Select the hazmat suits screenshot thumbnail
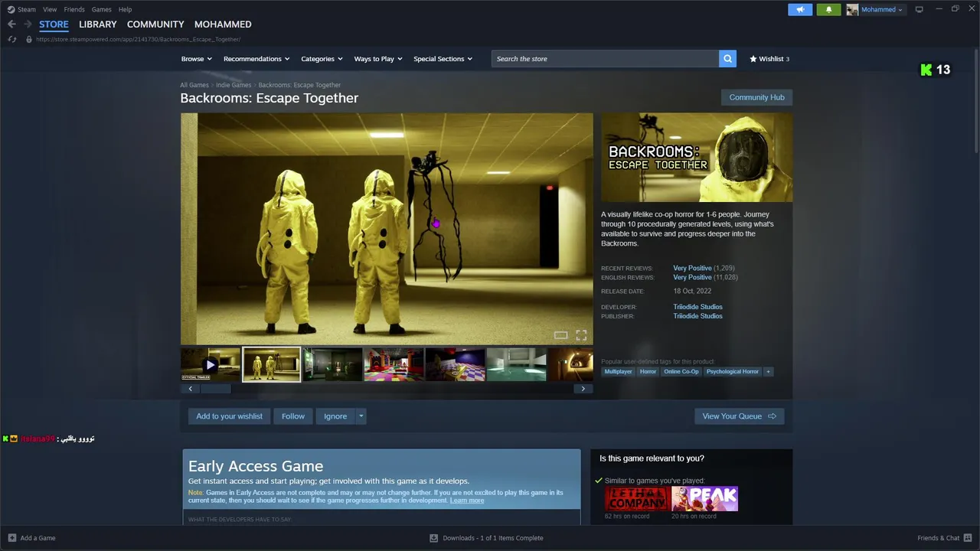 [x=272, y=365]
